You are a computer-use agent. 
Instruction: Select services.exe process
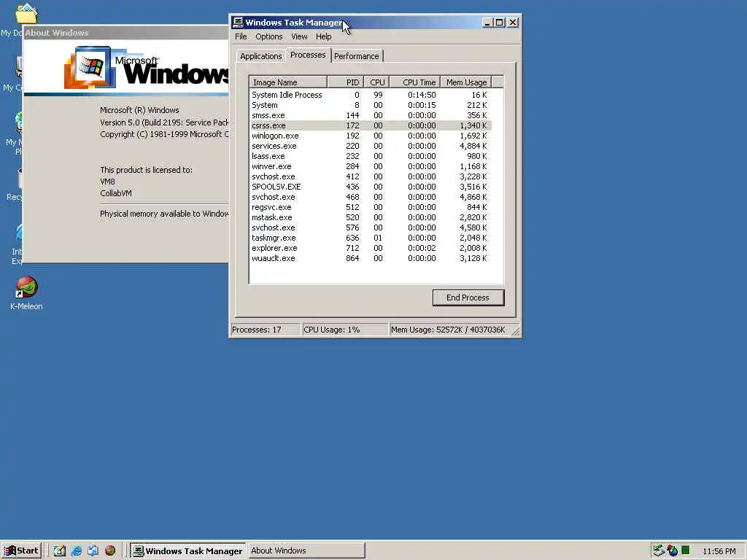click(x=370, y=146)
